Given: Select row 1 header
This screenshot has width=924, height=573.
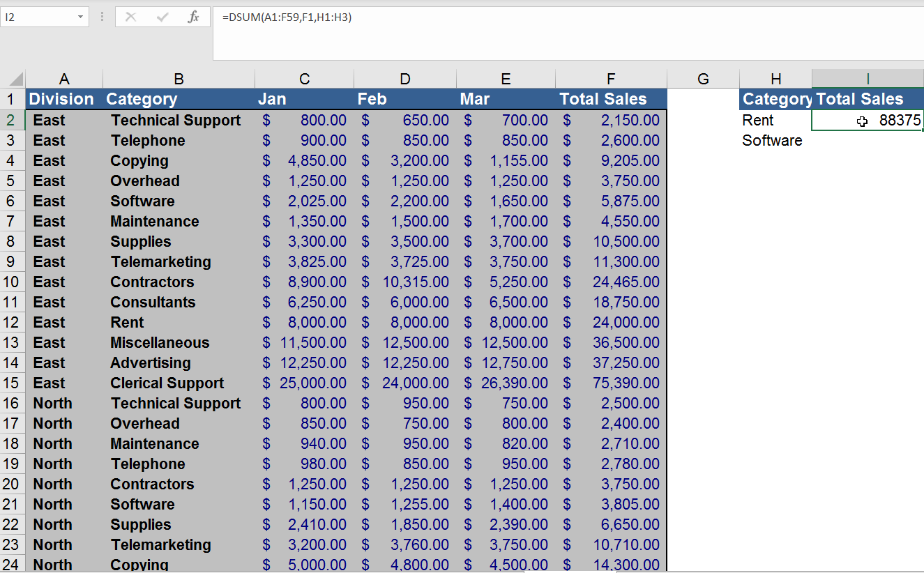Looking at the screenshot, I should [13, 100].
